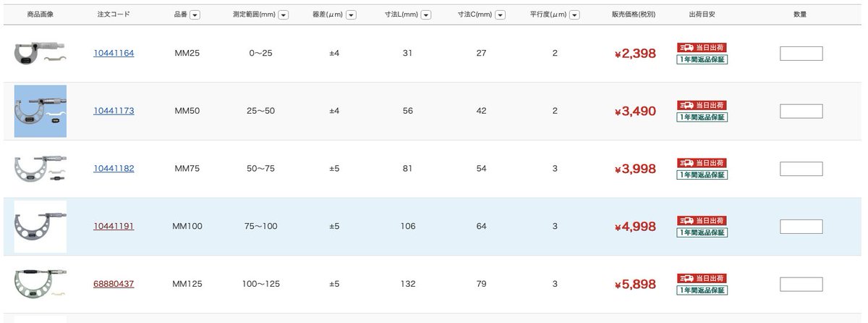
Task: Open the 寸法C(mm) column filter dropdown
Action: tap(500, 14)
